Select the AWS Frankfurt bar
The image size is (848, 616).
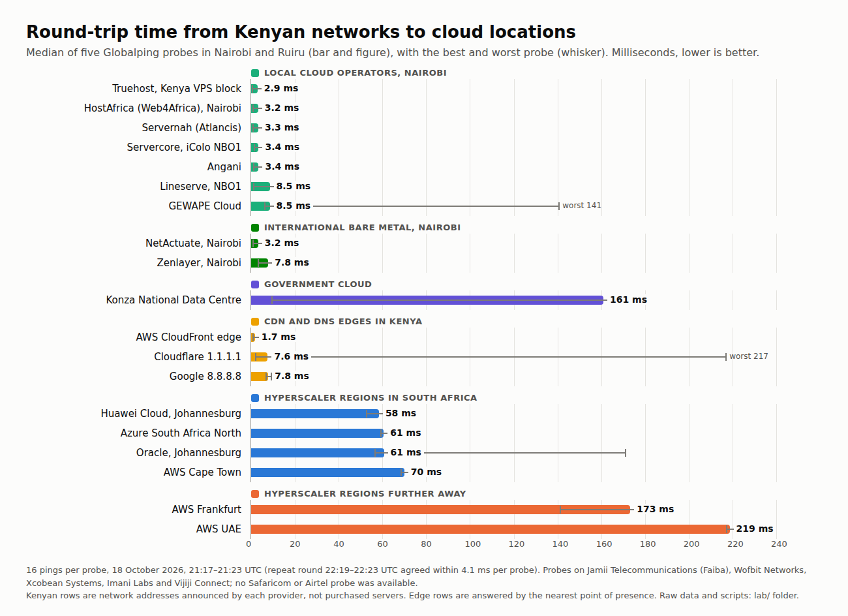coord(440,510)
